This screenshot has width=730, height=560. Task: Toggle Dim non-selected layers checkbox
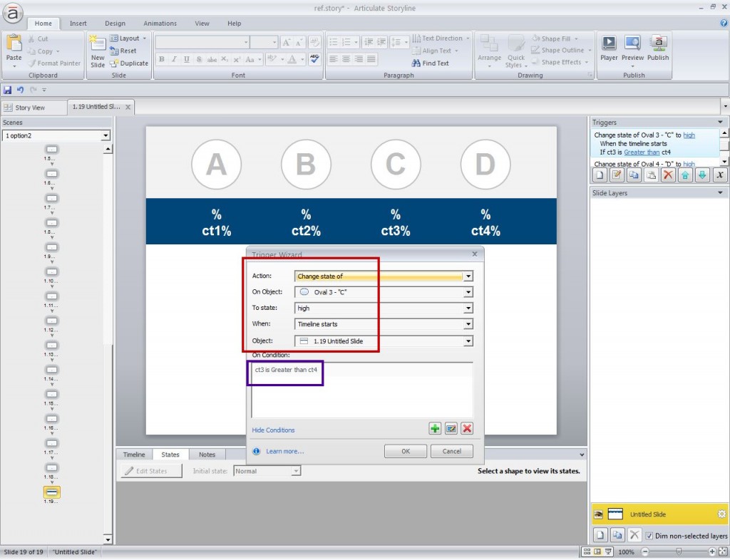(x=649, y=536)
